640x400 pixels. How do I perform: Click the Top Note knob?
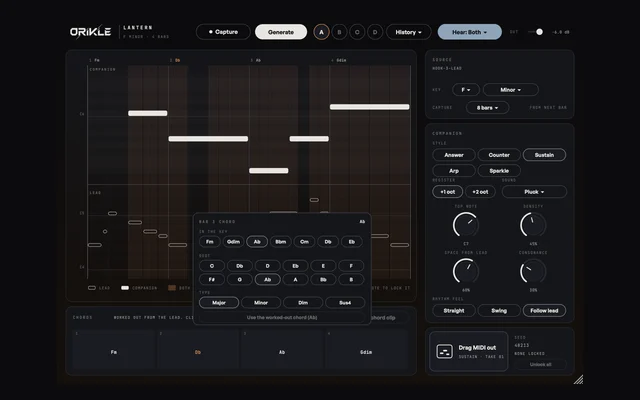click(x=466, y=224)
